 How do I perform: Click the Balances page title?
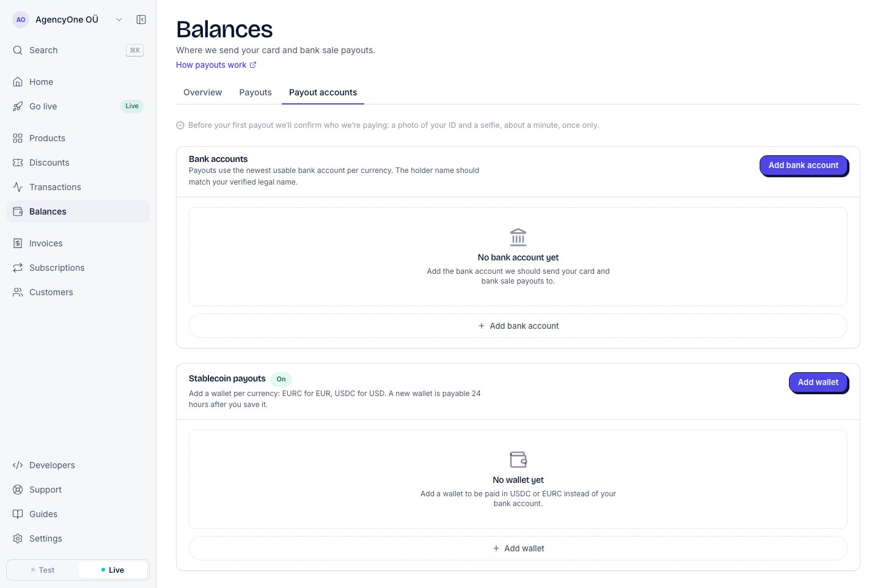click(x=224, y=29)
